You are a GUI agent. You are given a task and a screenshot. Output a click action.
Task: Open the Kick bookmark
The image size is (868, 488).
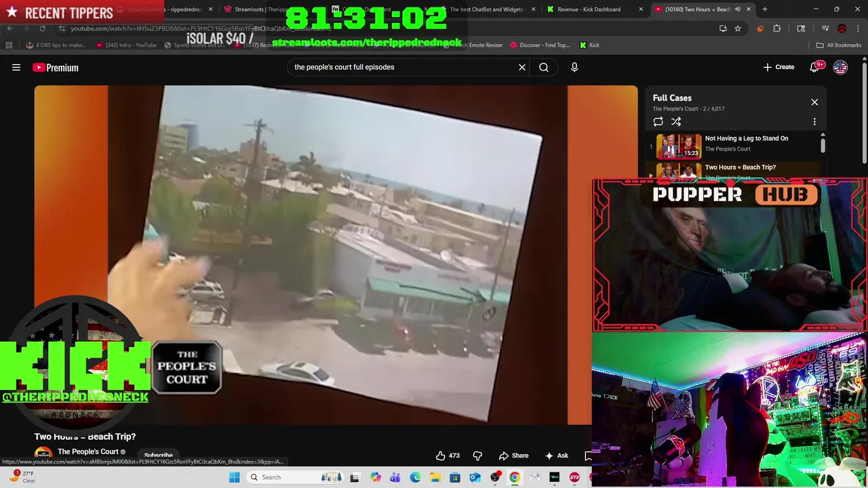pos(589,45)
